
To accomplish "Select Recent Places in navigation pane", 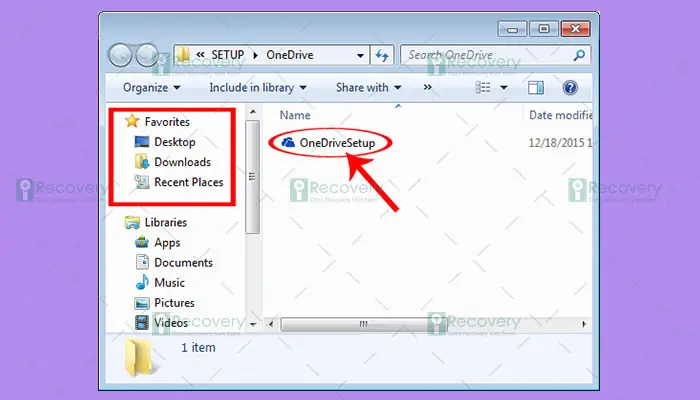I will [x=188, y=182].
